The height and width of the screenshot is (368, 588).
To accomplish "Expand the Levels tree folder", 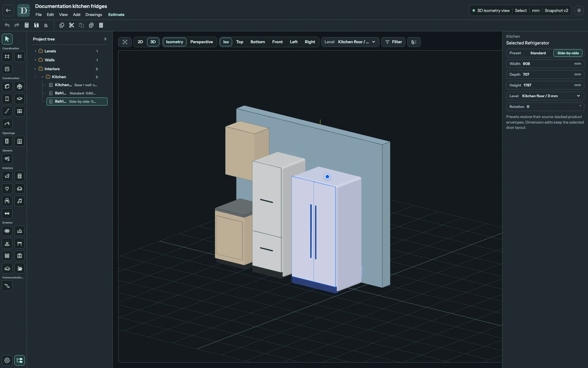I will point(36,51).
